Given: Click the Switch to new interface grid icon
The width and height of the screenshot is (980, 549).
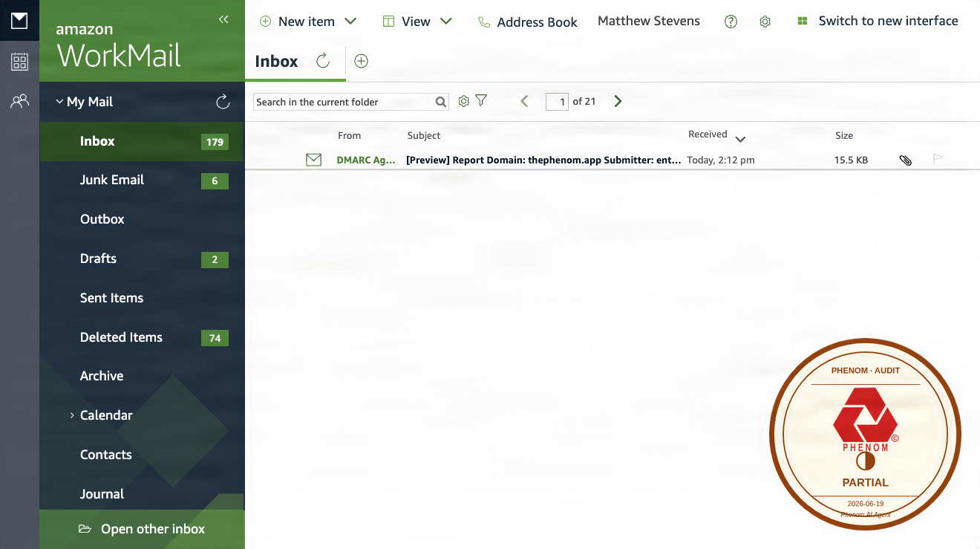Looking at the screenshot, I should coord(802,21).
